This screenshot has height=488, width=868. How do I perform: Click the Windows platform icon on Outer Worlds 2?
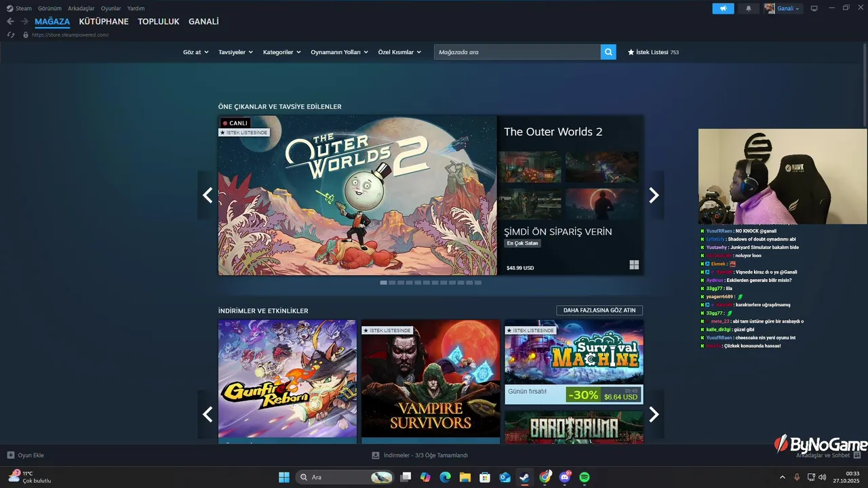(x=634, y=265)
